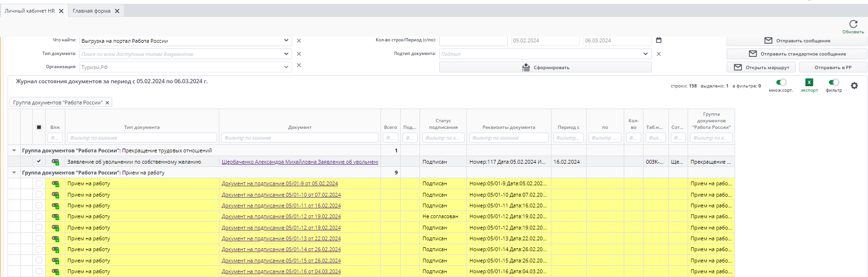Clear the Что найти field
The width and height of the screenshot is (868, 277).
[299, 41]
